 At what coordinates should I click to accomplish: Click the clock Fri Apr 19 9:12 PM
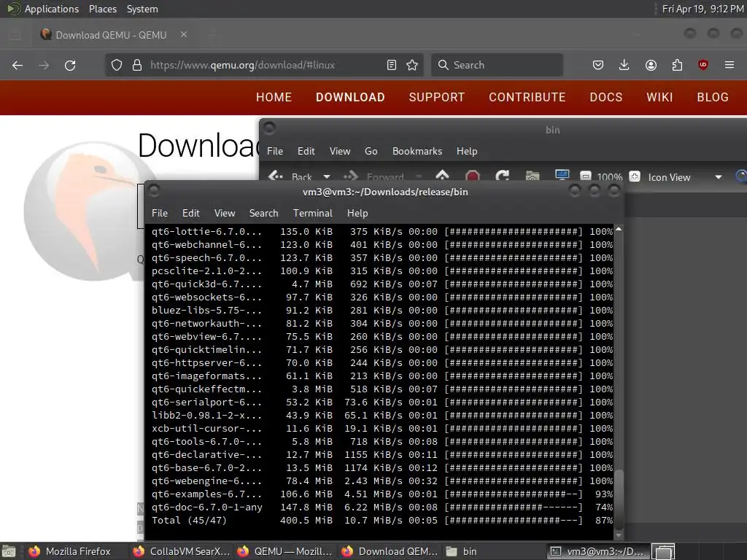(x=703, y=9)
